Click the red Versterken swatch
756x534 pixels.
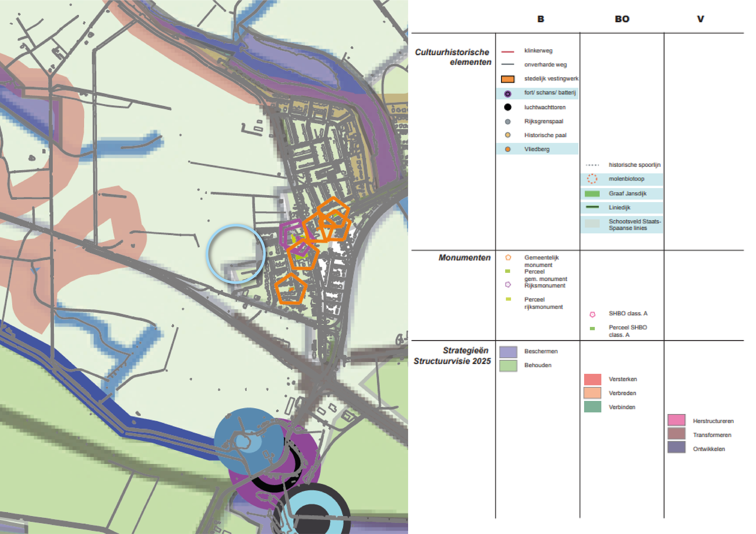coord(592,379)
